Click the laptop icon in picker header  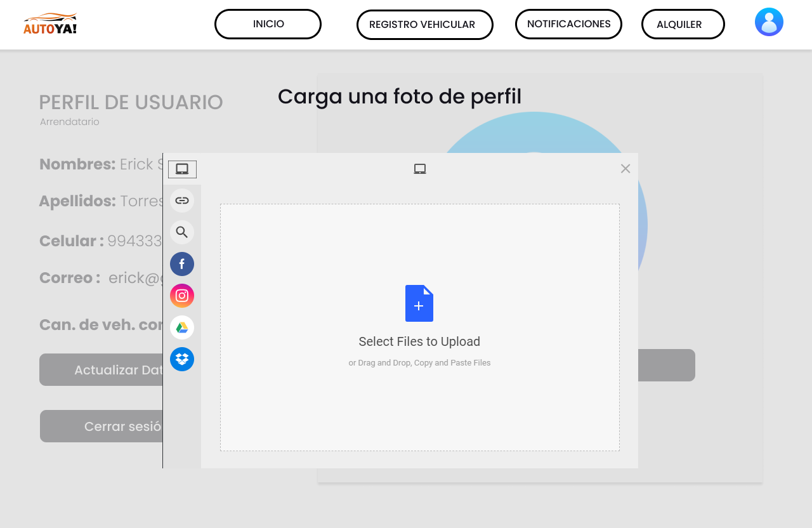420,169
